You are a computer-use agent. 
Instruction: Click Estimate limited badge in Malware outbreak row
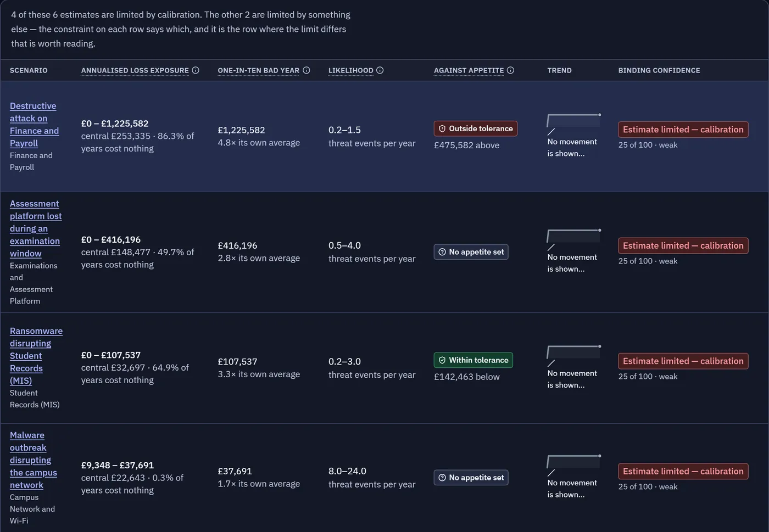[x=683, y=471]
